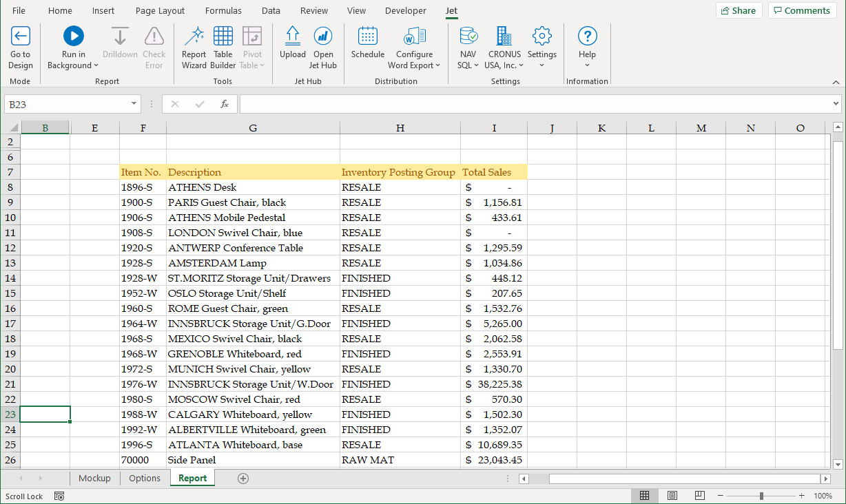Click horizontal scrollbar right arrow

pyautogui.click(x=825, y=479)
